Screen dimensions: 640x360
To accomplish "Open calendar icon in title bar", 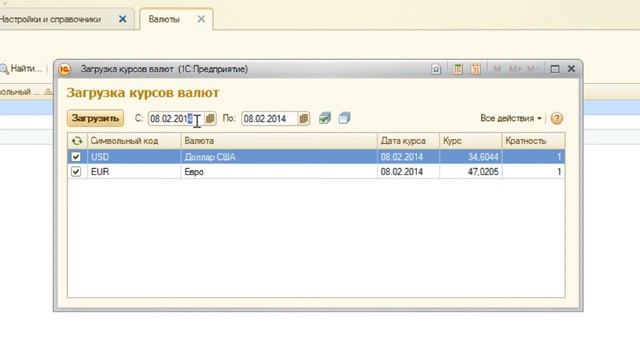I will pos(476,69).
